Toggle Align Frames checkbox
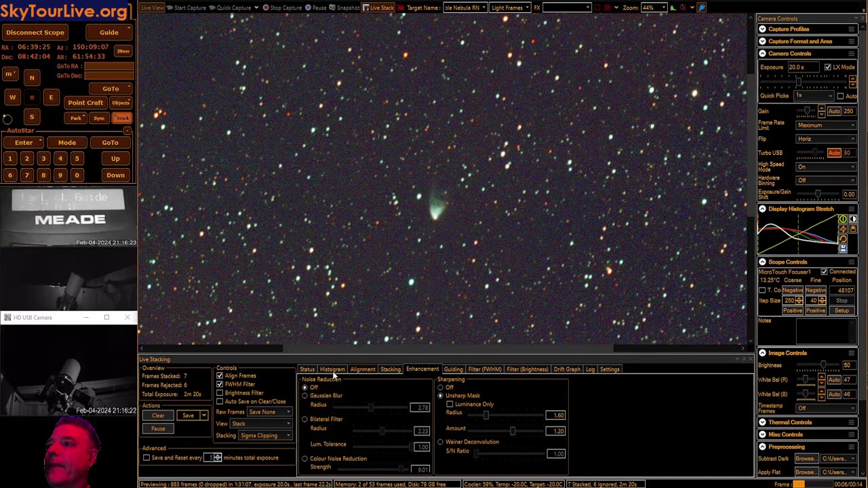Image resolution: width=868 pixels, height=488 pixels. coord(220,375)
